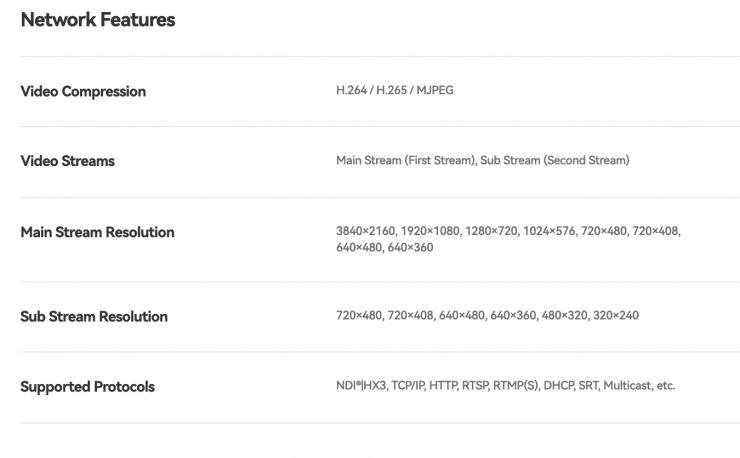Click the 1024×576 resolution value

pyautogui.click(x=550, y=231)
